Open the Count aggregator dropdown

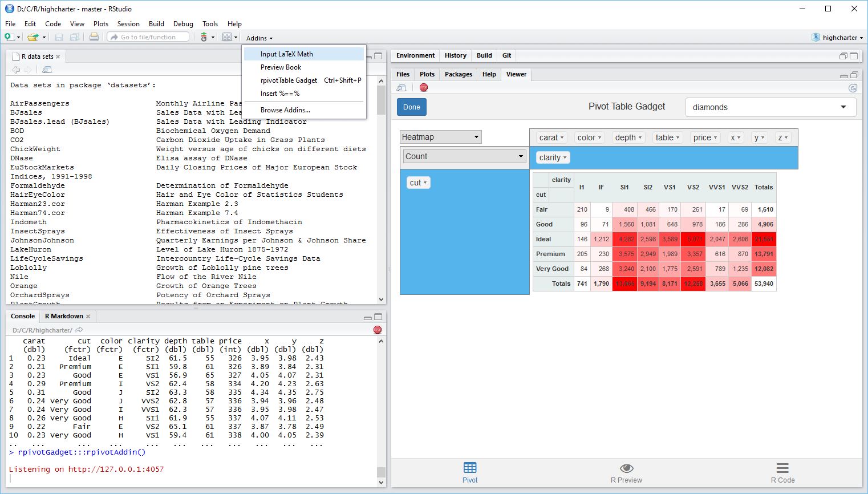point(464,156)
